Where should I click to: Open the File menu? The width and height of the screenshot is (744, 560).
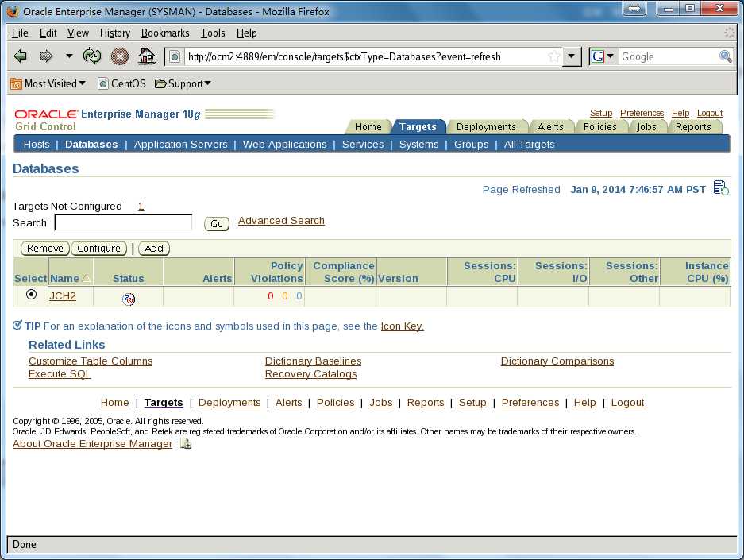[x=20, y=33]
